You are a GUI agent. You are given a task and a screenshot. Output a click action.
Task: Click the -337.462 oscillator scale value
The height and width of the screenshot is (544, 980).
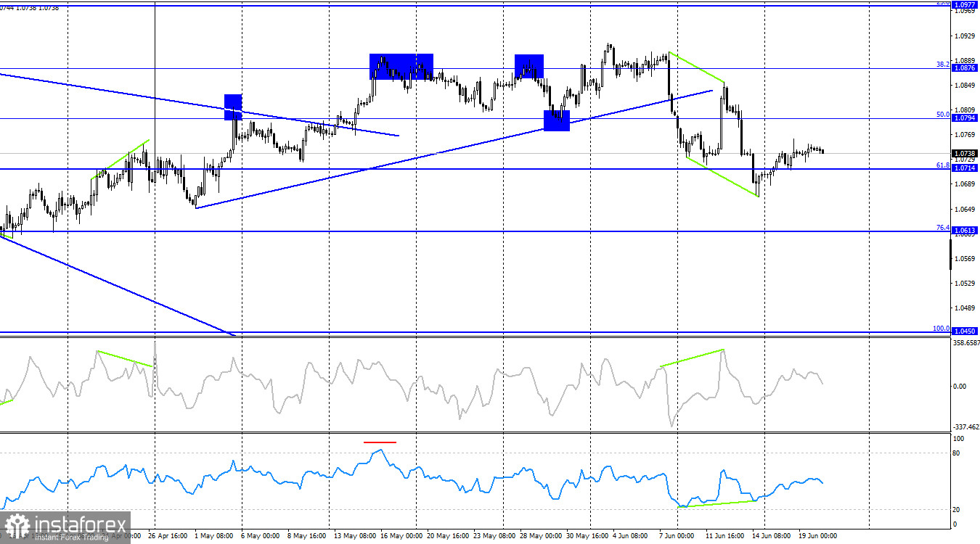(965, 427)
